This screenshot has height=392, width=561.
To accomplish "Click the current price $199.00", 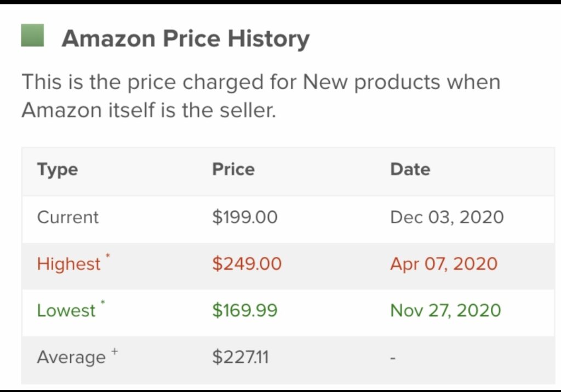I will click(x=245, y=217).
